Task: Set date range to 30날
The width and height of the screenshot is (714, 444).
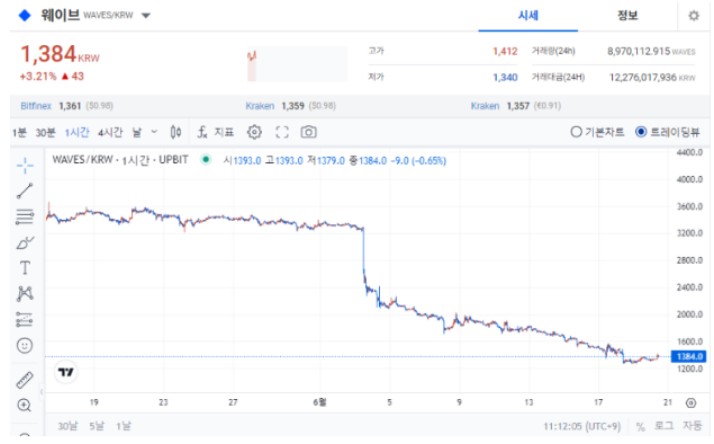Action: point(67,426)
